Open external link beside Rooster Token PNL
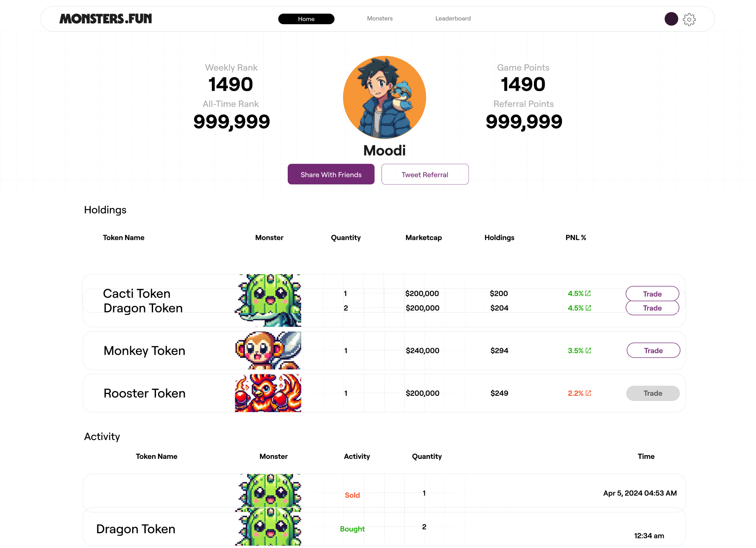The width and height of the screenshot is (756, 548). click(589, 393)
